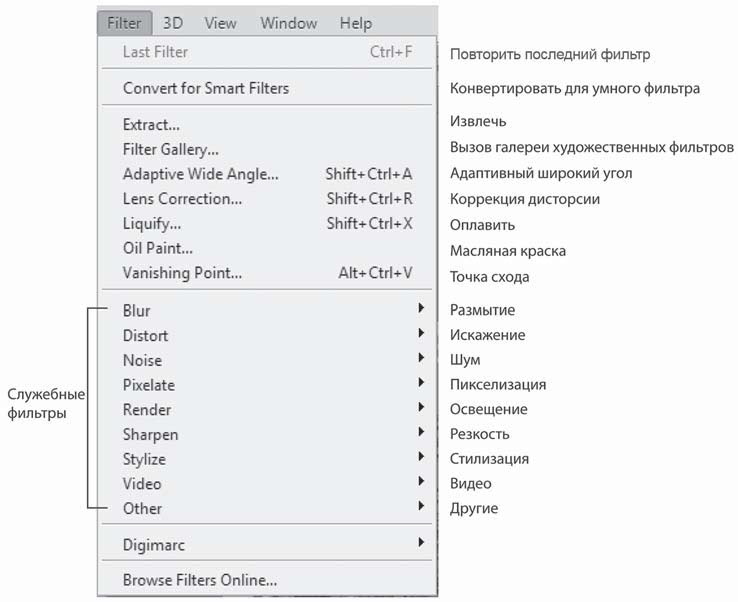Open the Help menu
The width and height of the screenshot is (738, 602).
(355, 22)
